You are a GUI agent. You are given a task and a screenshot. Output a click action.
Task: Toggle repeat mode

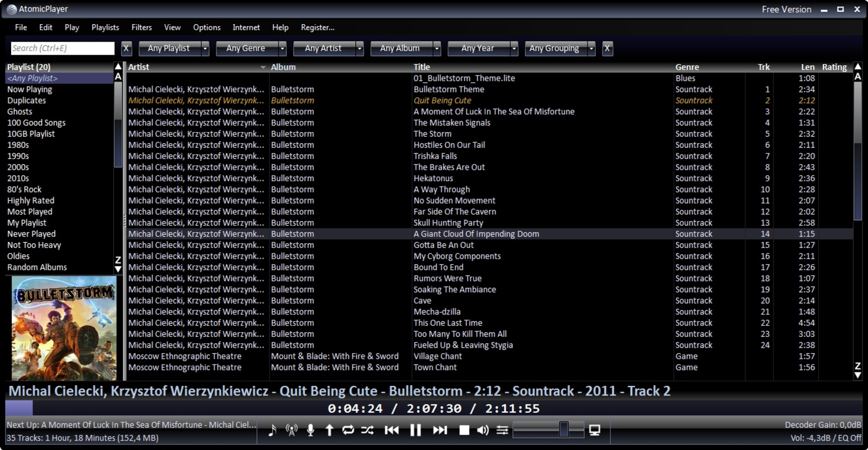[x=348, y=430]
